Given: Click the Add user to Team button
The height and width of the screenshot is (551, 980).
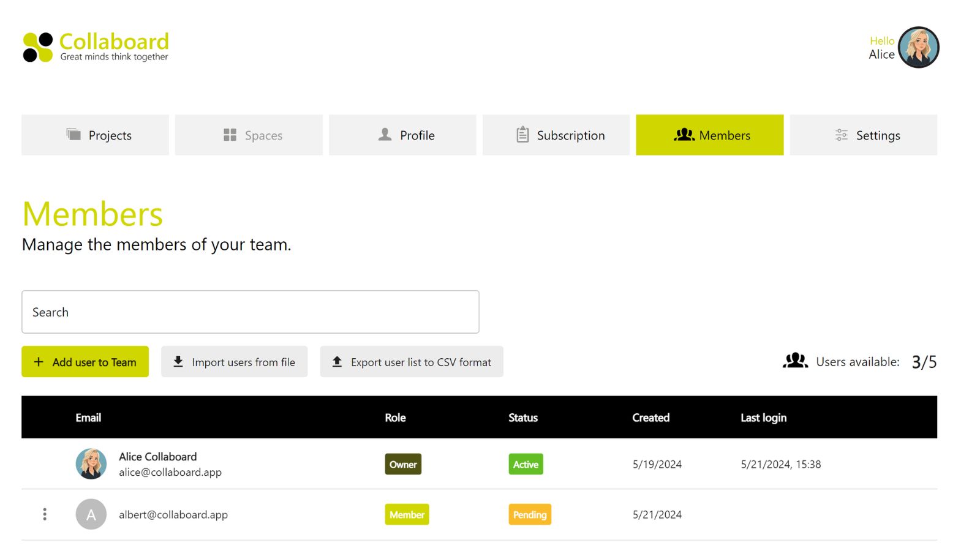Looking at the screenshot, I should [x=85, y=361].
